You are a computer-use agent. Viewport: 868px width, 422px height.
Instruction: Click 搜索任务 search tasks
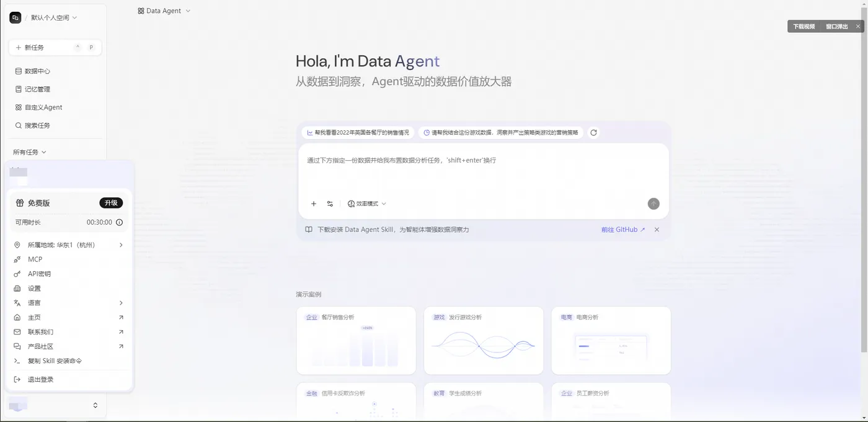point(55,125)
